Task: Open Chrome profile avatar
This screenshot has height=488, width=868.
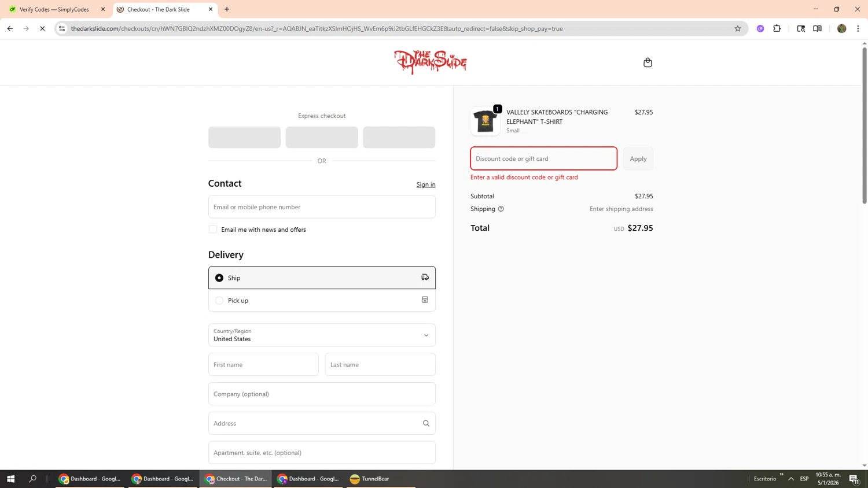Action: point(842,28)
